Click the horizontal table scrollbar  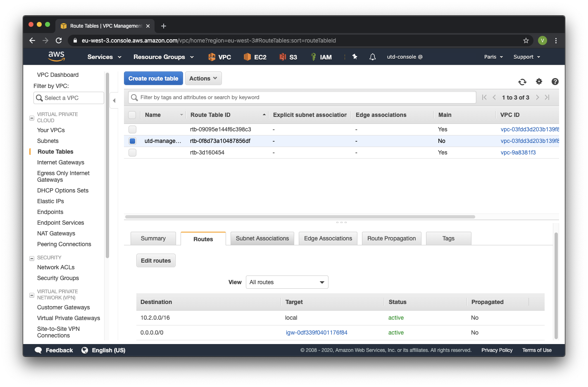coord(300,216)
